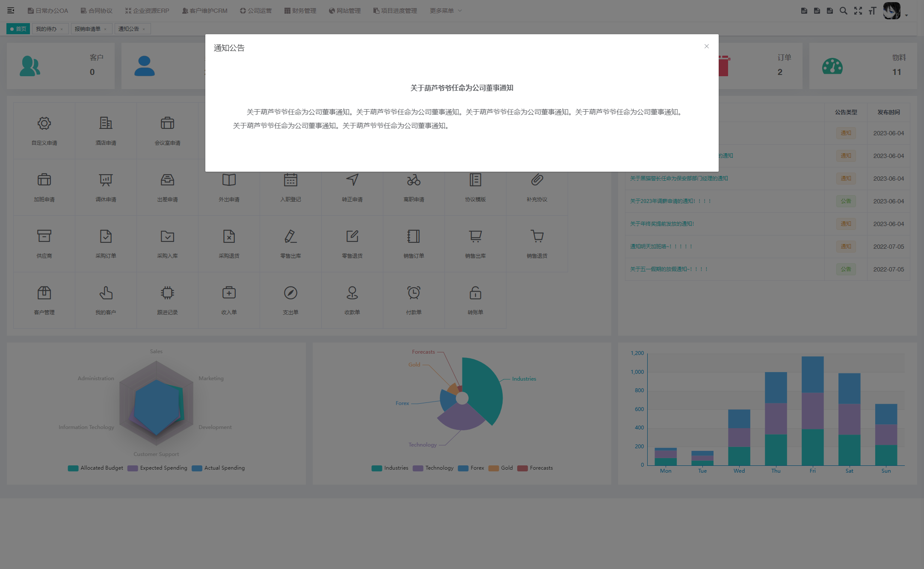Open the 销售退货 shopping cart icon
Screen dimensions: 924x569
(537, 236)
